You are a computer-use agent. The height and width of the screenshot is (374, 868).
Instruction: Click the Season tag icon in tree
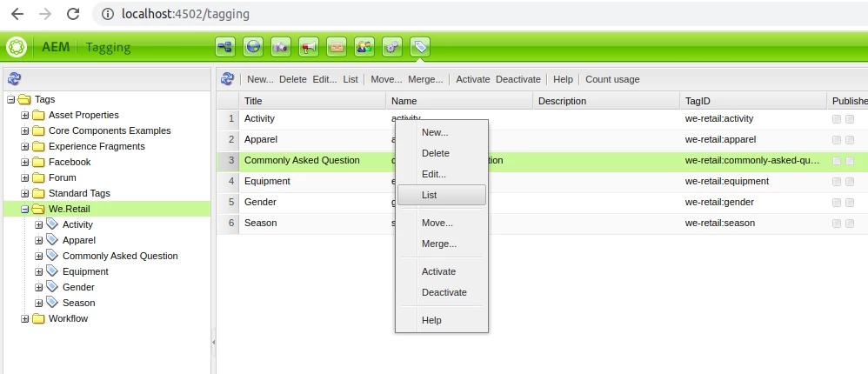tap(52, 302)
